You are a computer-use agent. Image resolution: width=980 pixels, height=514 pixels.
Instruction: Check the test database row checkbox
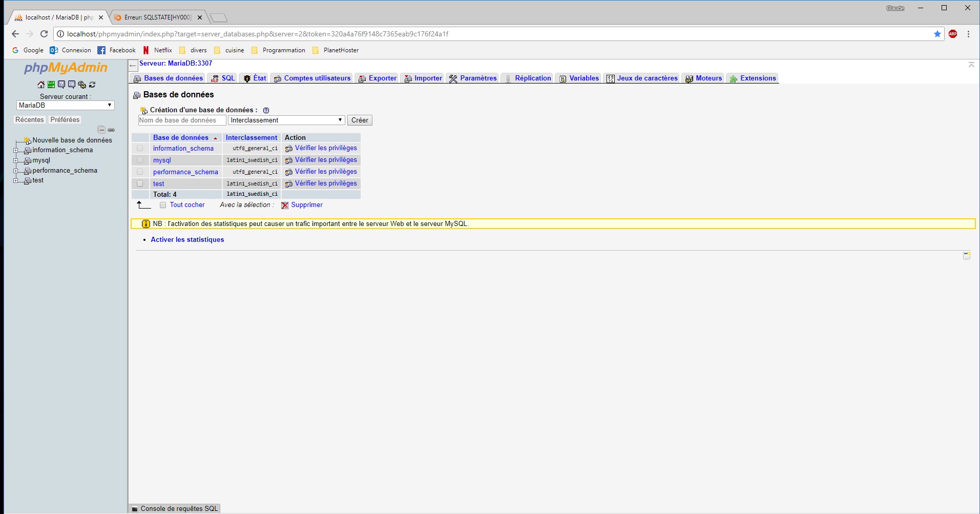[x=140, y=183]
